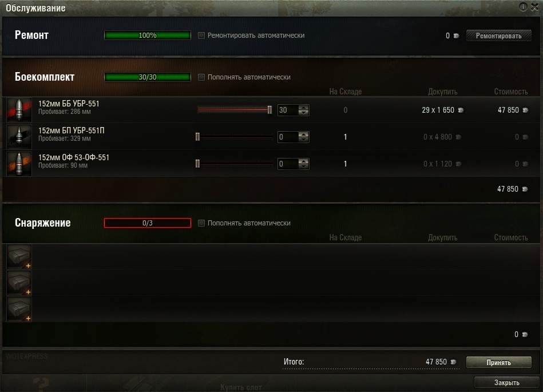Increase УБР-551П count with up arrow
The width and height of the screenshot is (543, 392).
click(x=304, y=134)
